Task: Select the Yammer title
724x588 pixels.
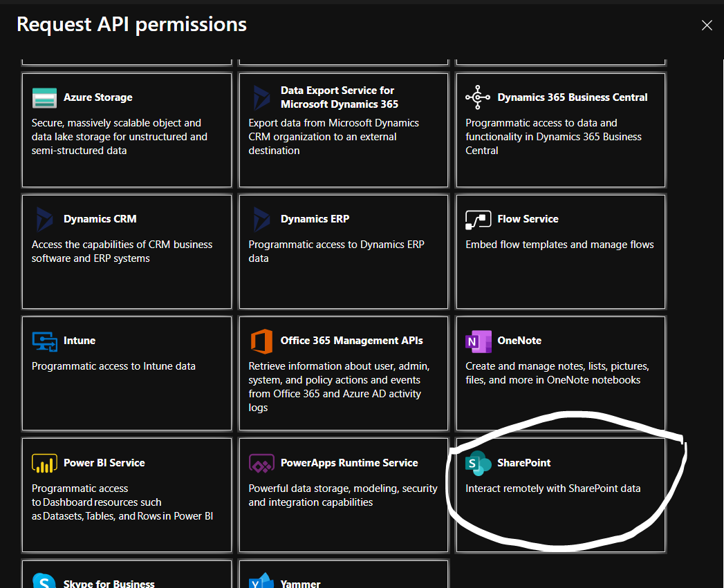Action: click(x=300, y=583)
